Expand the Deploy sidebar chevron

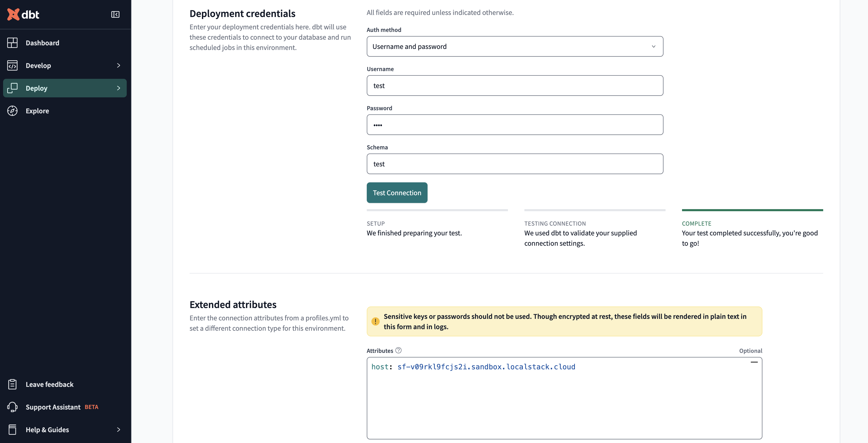point(118,88)
